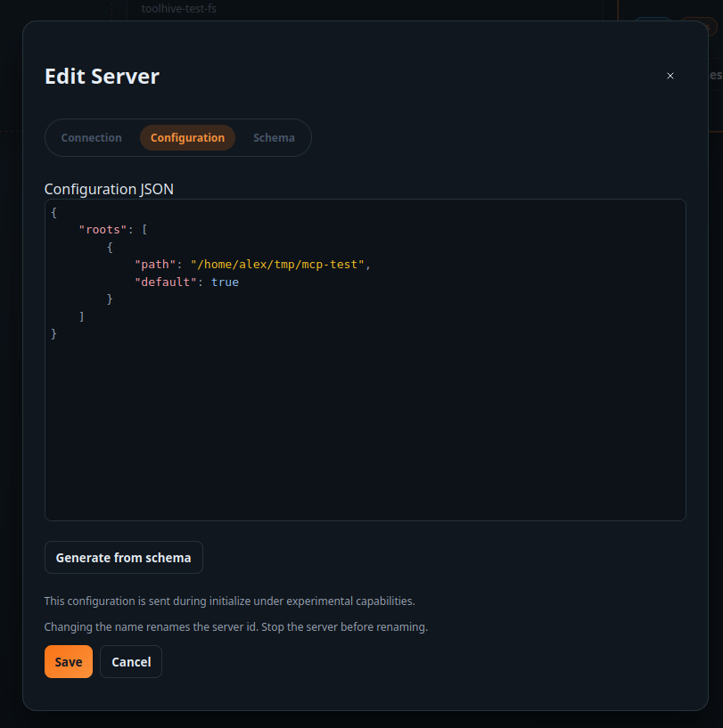
Task: Select the true boolean value
Action: (225, 282)
